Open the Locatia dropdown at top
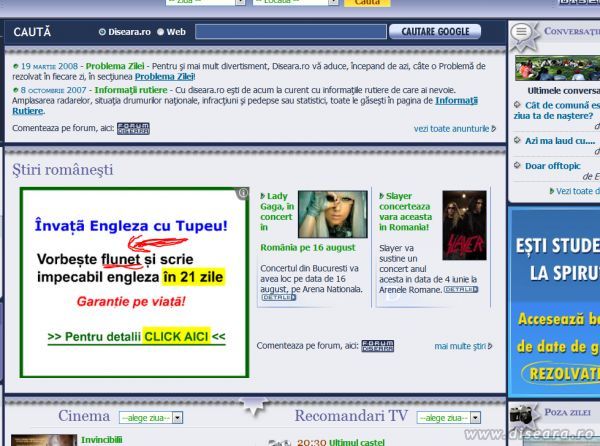Viewport: 600px width, 446px height. tap(295, 2)
